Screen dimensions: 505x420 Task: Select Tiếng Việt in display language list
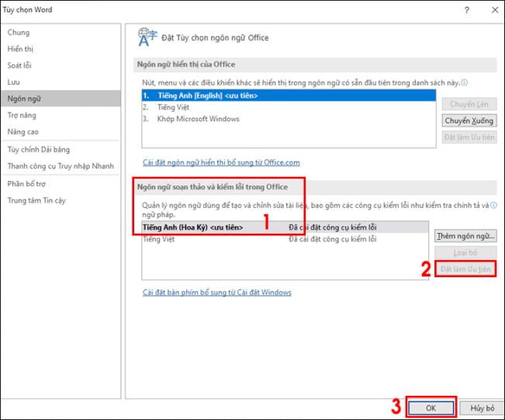(x=289, y=107)
